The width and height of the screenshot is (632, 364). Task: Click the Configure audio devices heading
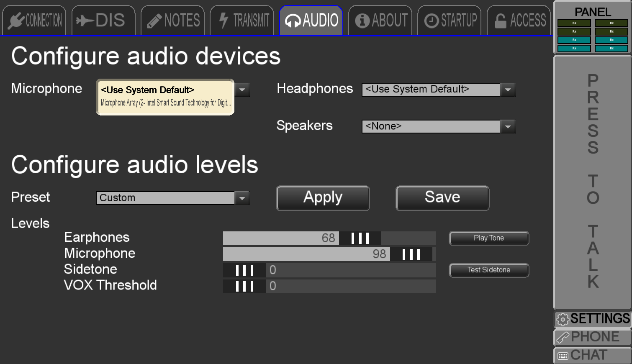(x=146, y=56)
